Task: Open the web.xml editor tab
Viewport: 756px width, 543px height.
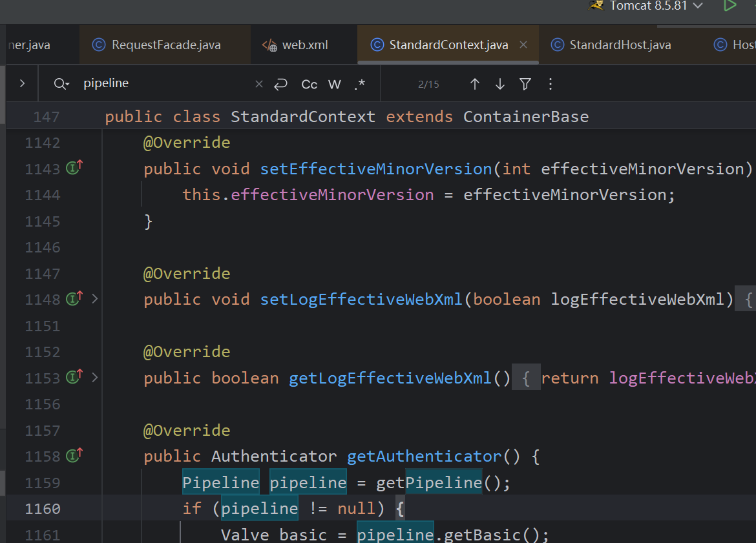Action: click(304, 45)
